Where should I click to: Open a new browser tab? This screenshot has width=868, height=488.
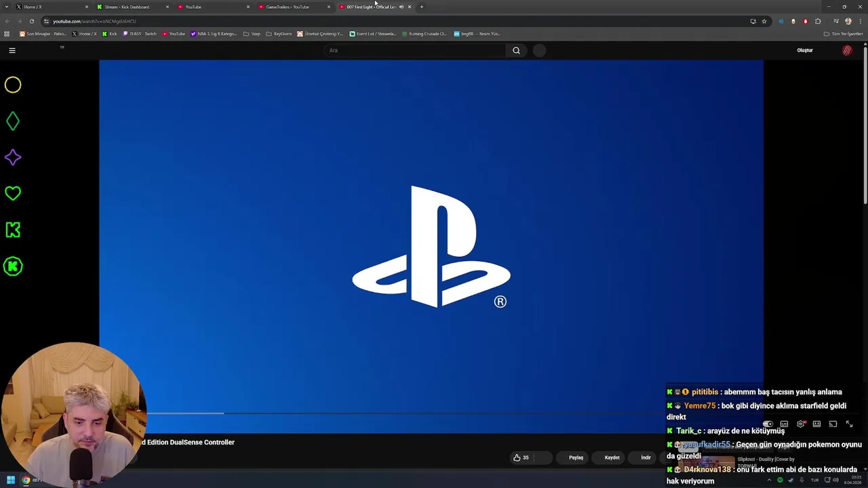[x=422, y=7]
